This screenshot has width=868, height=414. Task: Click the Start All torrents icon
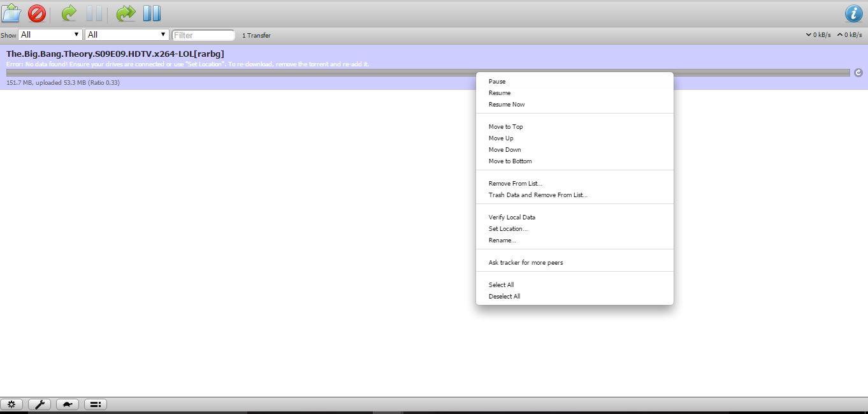click(126, 13)
